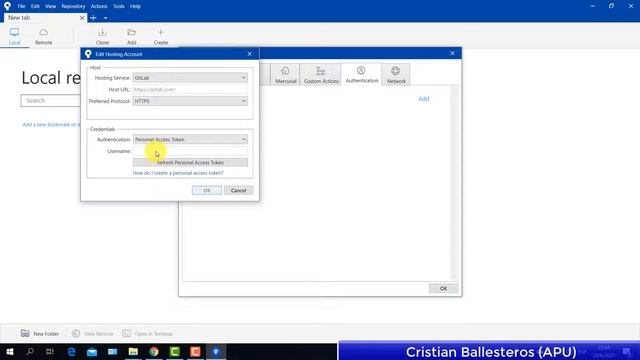Click the Username input field
Image resolution: width=640 pixels, height=360 pixels.
point(190,151)
